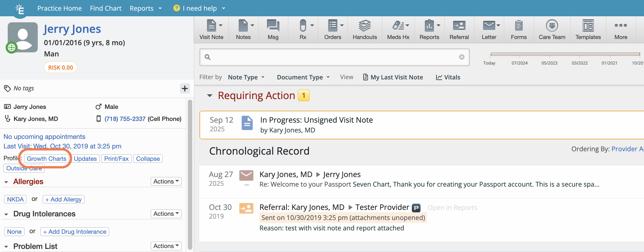644x252 pixels.
Task: Open the Templates tool
Action: point(588,30)
